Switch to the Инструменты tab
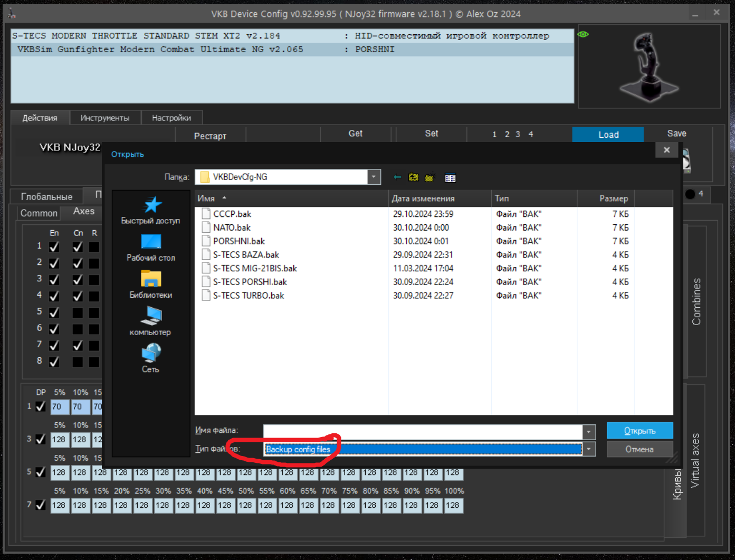Screen dimensions: 735x560 tap(105, 118)
